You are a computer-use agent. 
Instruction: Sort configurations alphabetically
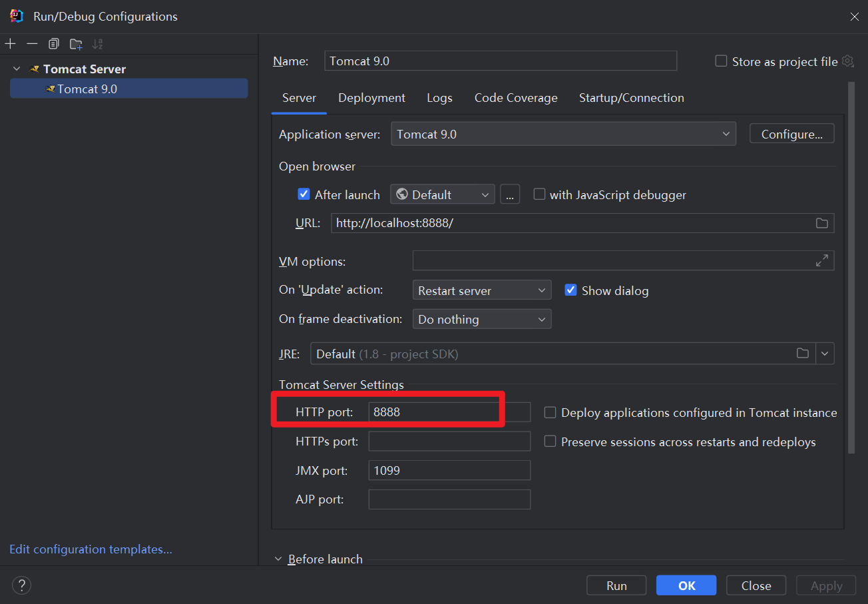(x=98, y=44)
